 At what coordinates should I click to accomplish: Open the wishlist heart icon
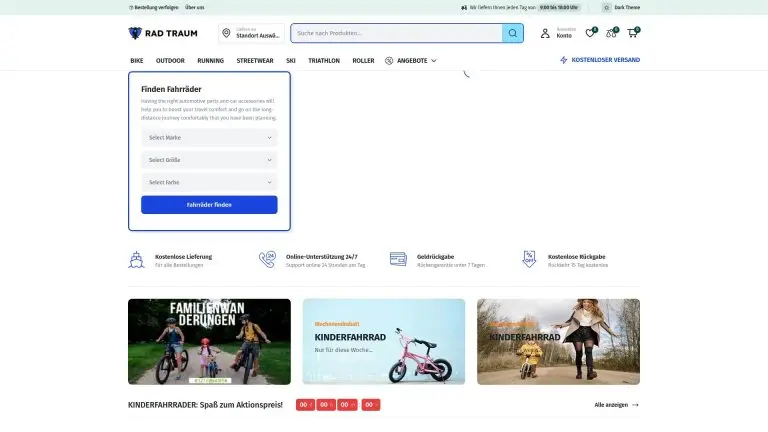coord(590,33)
